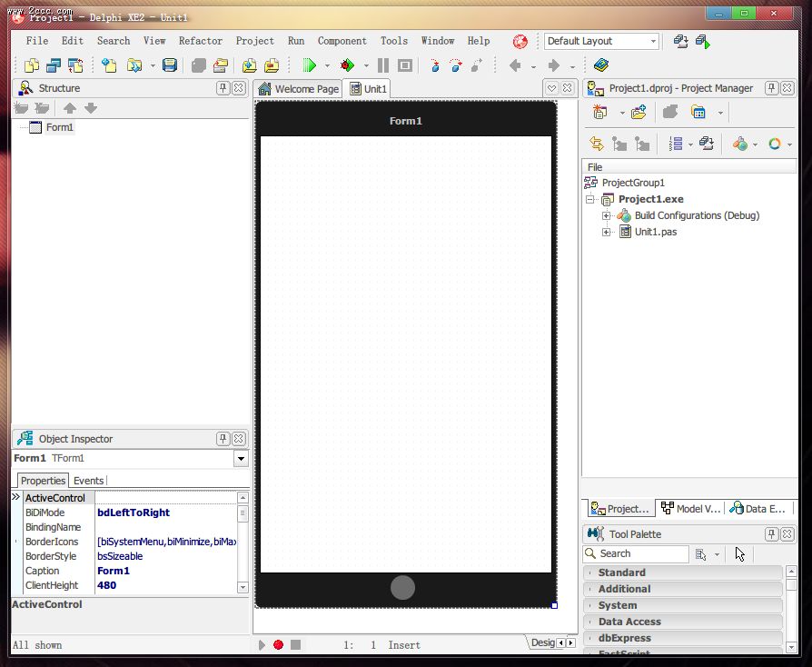812x667 pixels.
Task: Open the File menu
Action: 37,41
